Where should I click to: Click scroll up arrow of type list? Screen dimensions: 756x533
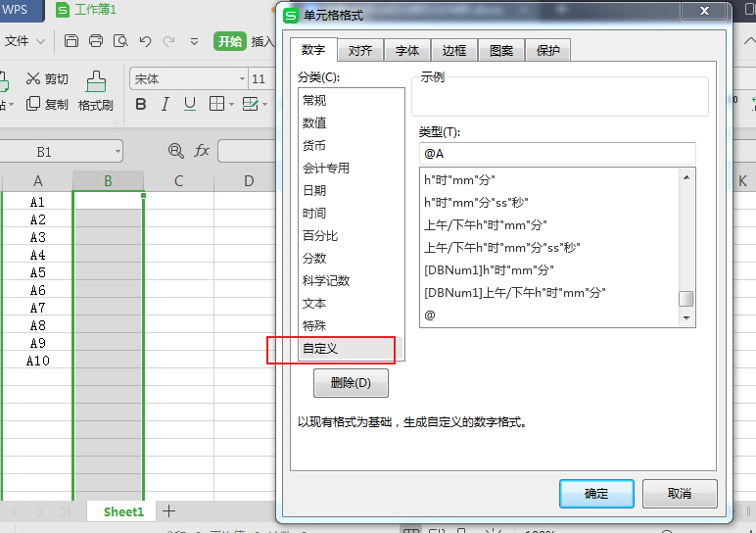pyautogui.click(x=686, y=177)
